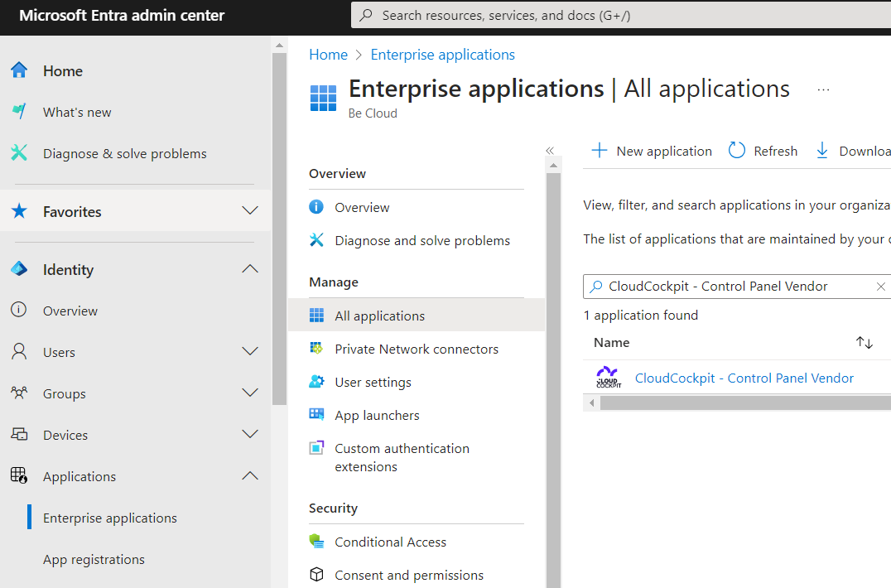Click the Custom authentication extensions icon
Screen dimensions: 891x588
tap(316, 448)
